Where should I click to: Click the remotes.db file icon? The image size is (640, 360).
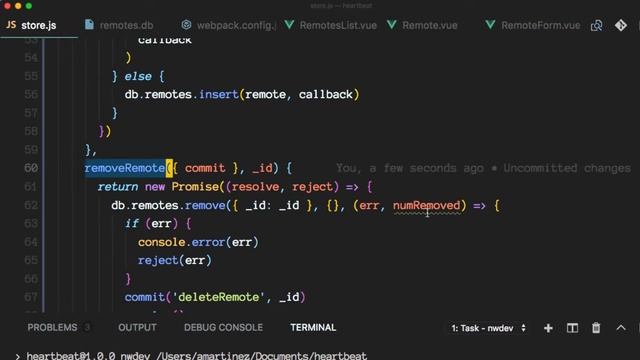tap(89, 25)
